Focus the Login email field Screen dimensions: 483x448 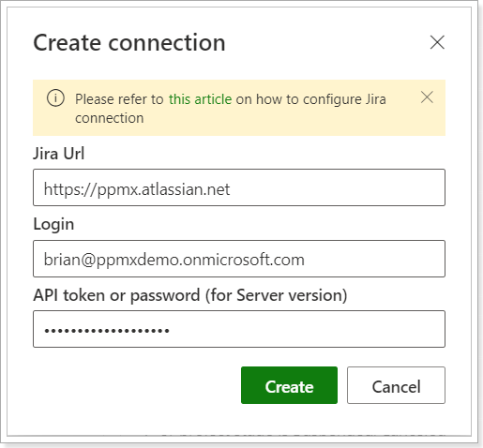click(239, 259)
